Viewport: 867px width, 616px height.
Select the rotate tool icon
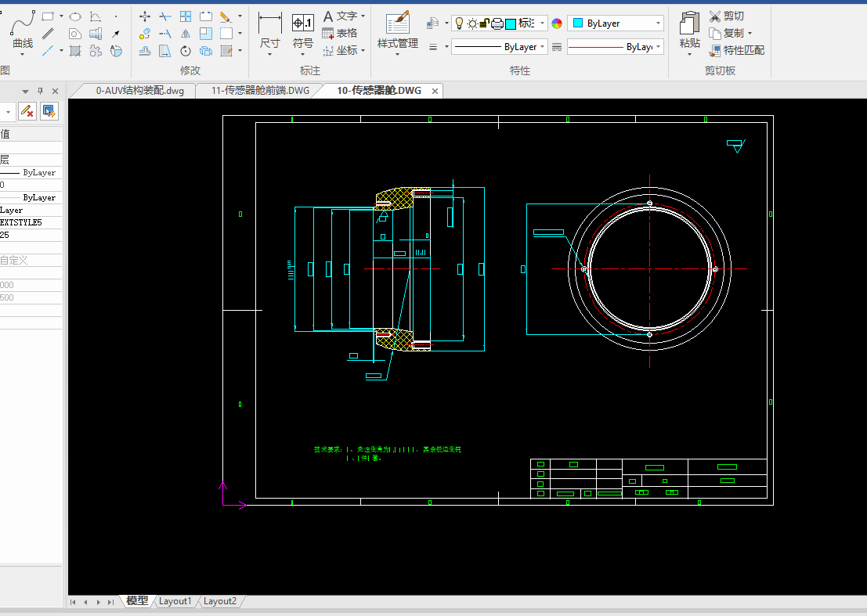coord(186,51)
